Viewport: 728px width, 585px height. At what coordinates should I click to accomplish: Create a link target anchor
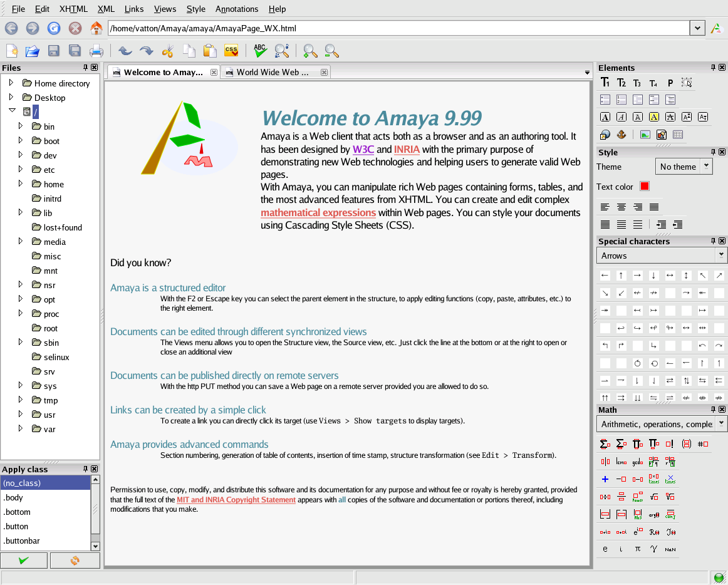pos(621,135)
